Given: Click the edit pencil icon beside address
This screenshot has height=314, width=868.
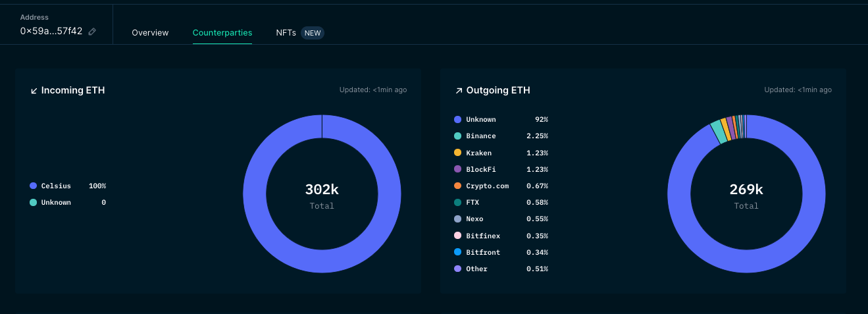Looking at the screenshot, I should pos(92,32).
